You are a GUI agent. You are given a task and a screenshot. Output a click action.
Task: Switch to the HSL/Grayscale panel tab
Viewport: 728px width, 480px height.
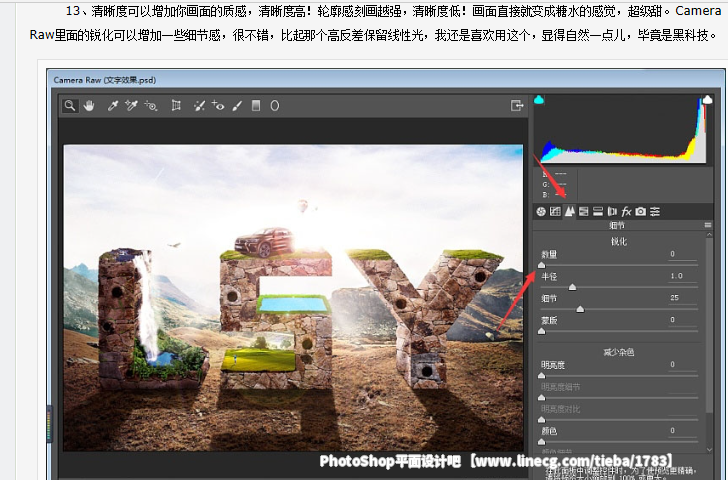(x=584, y=212)
